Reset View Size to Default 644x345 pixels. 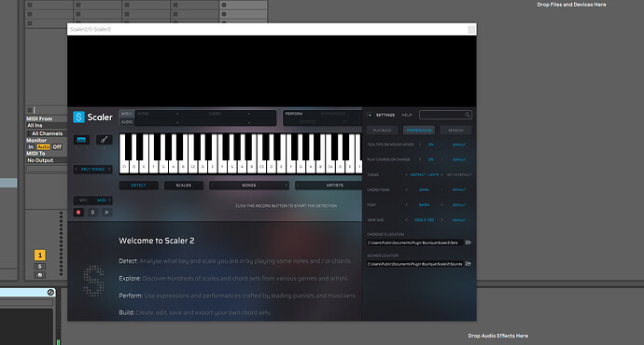pos(459,220)
